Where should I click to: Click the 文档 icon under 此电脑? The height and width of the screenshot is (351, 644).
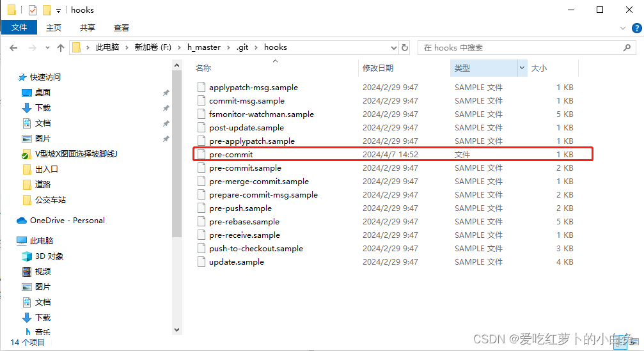point(27,302)
